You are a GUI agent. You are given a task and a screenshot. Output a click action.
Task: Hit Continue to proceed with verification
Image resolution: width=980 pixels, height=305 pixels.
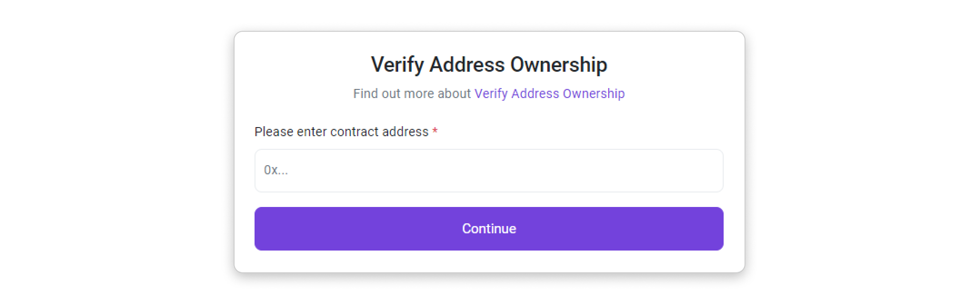coord(489,228)
